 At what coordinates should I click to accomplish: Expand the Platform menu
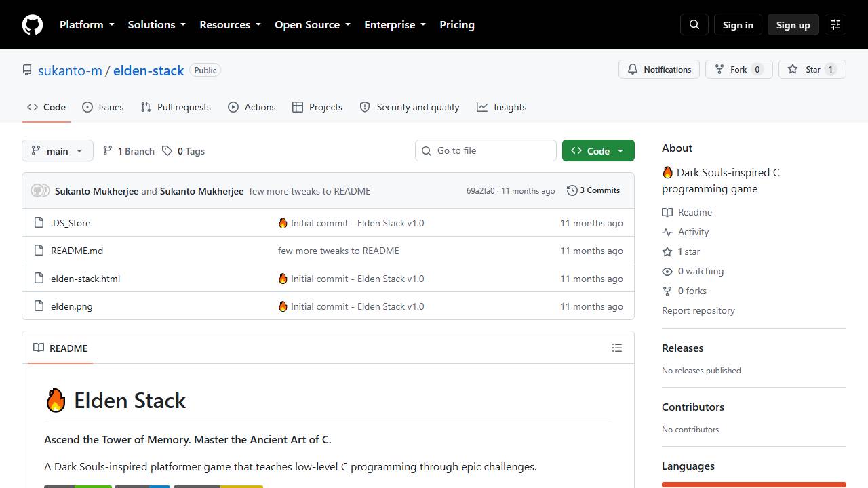click(87, 24)
